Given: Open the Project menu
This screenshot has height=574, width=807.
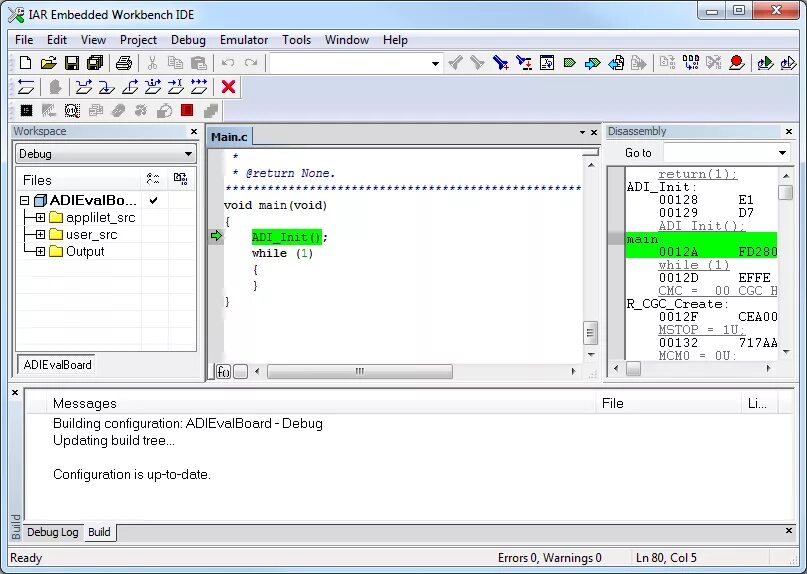Looking at the screenshot, I should pyautogui.click(x=138, y=40).
